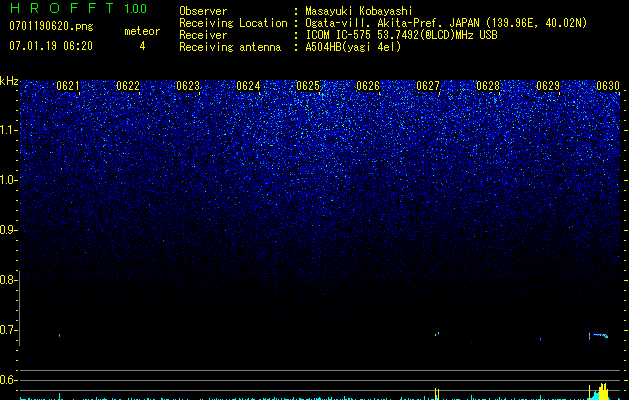629x400 pixels.
Task: Click the Receiver label
Action: (203, 35)
